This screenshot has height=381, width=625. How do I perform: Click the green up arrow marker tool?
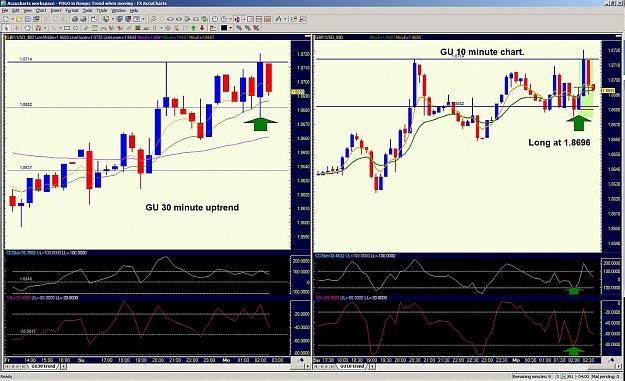[x=193, y=28]
